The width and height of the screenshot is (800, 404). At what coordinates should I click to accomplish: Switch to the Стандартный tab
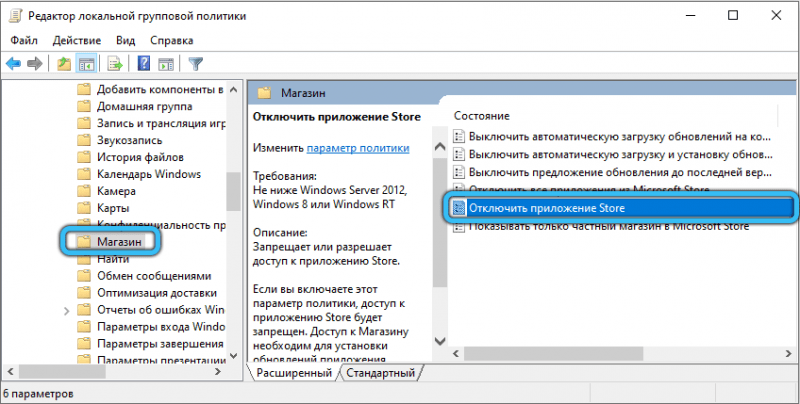pyautogui.click(x=381, y=373)
